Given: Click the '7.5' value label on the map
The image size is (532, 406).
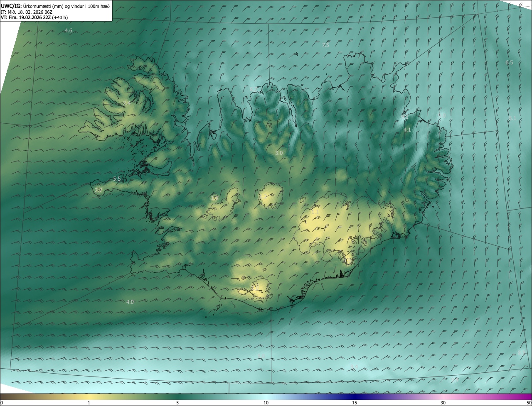Looking at the screenshot, I should (325, 45).
